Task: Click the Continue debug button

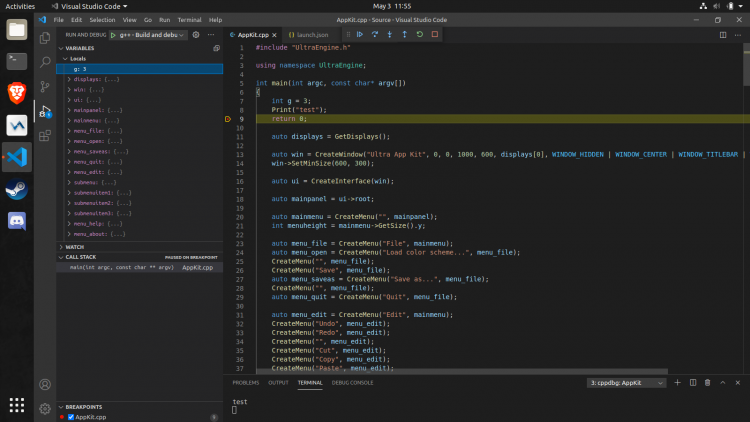Action: coord(359,34)
